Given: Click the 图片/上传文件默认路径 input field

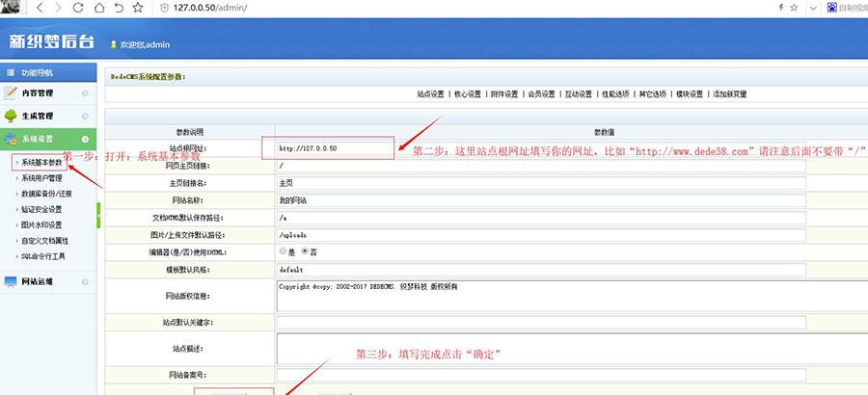Looking at the screenshot, I should click(x=541, y=235).
